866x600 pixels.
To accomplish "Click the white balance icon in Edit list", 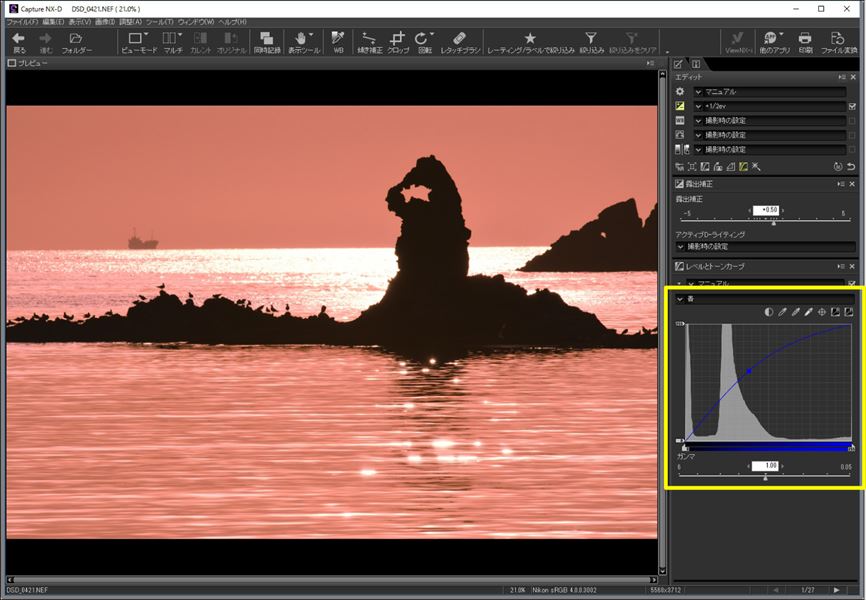I will coord(680,120).
